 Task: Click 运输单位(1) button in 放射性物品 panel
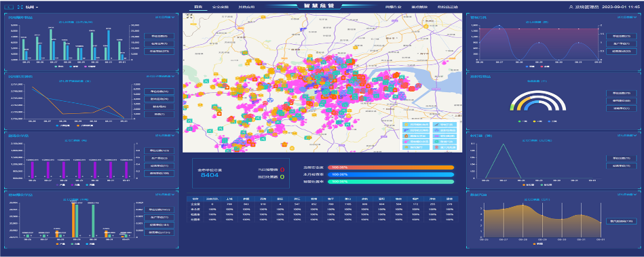coord(621,108)
